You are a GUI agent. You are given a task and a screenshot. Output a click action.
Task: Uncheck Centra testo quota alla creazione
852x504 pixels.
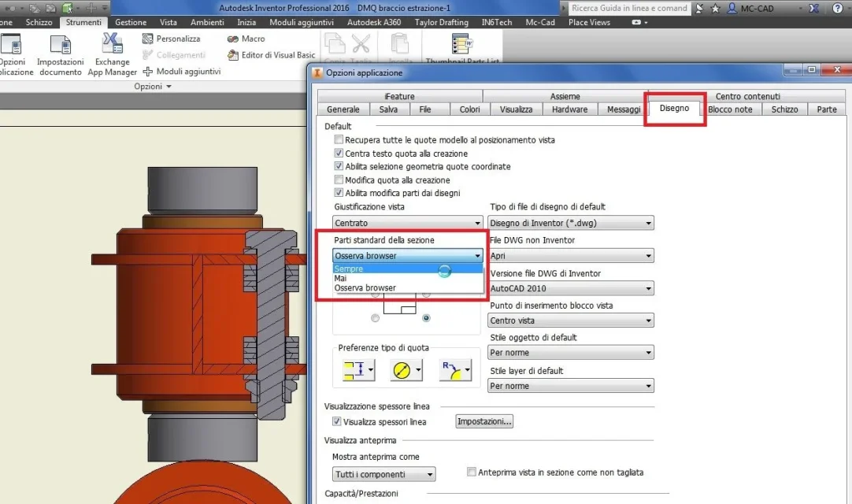(339, 154)
